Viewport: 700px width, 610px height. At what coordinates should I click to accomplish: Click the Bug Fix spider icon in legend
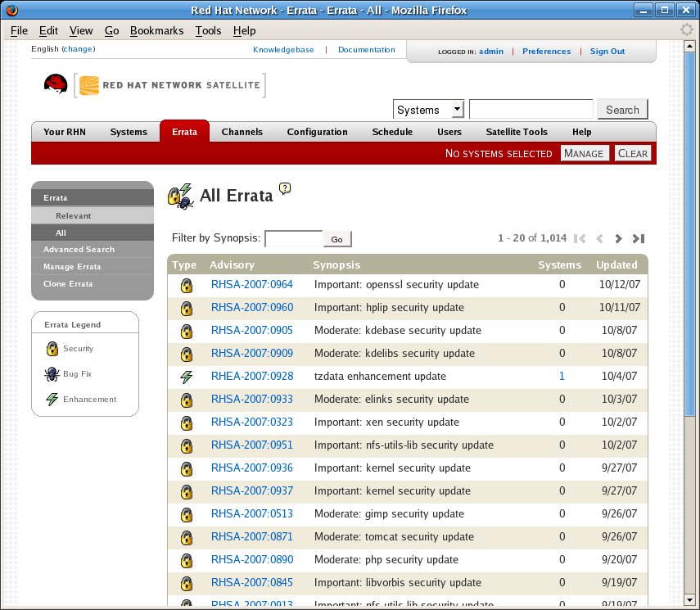click(x=52, y=374)
